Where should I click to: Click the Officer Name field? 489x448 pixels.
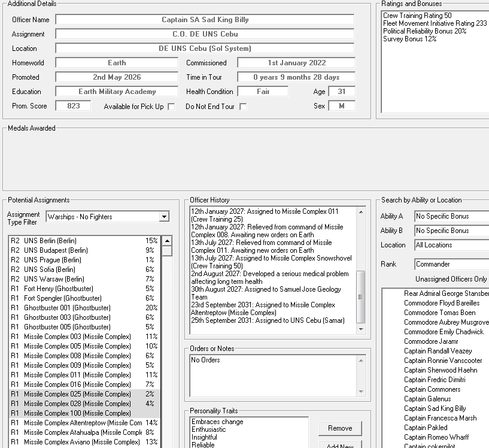click(x=205, y=20)
